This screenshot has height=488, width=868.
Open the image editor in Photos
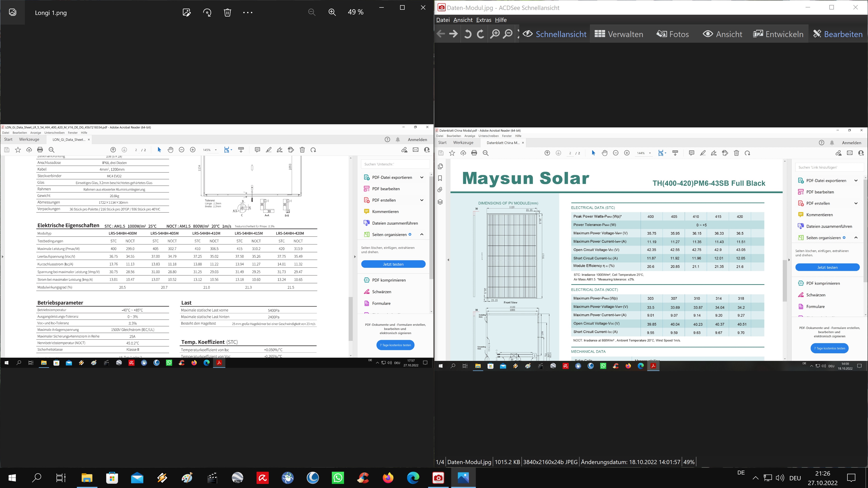click(x=187, y=12)
